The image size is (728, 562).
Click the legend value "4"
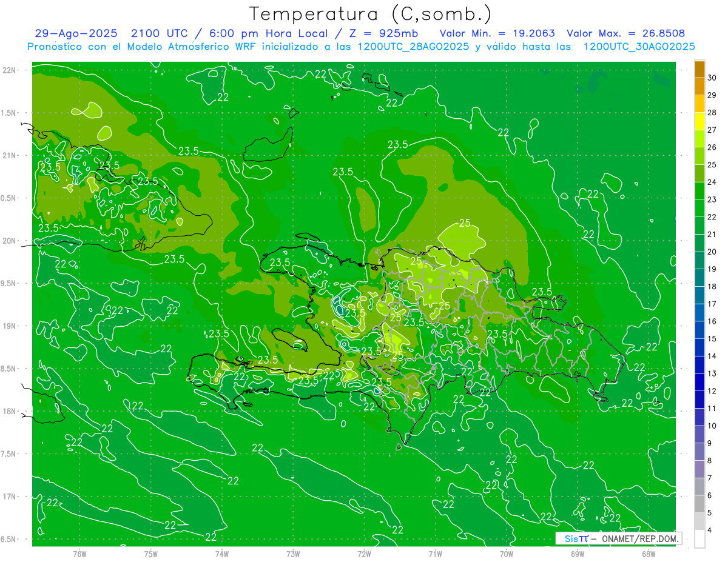tap(710, 530)
